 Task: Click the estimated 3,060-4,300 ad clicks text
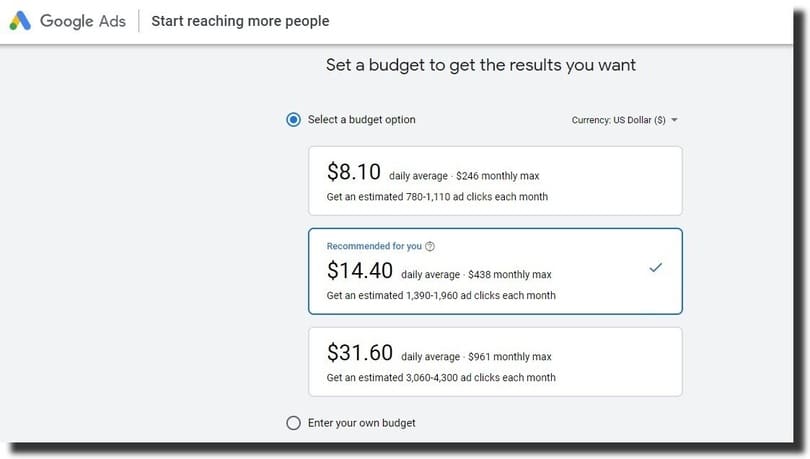click(x=441, y=377)
